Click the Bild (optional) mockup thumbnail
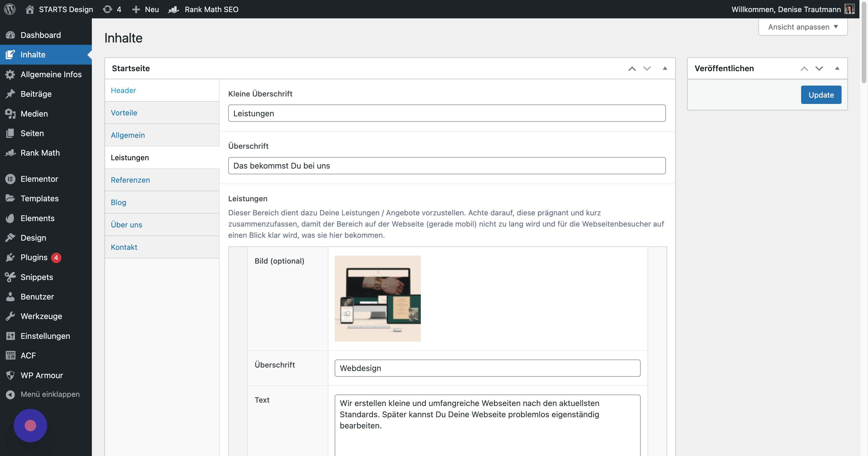The image size is (868, 456). [x=377, y=299]
